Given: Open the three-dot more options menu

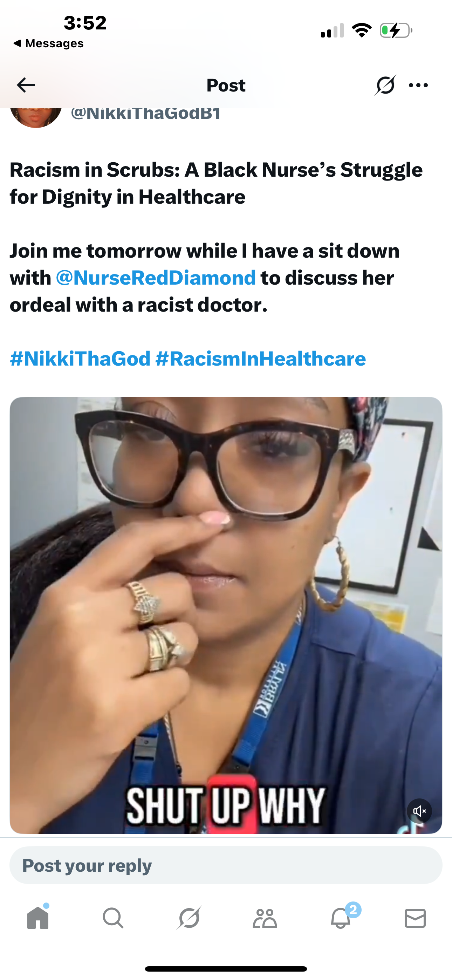Looking at the screenshot, I should [x=418, y=85].
